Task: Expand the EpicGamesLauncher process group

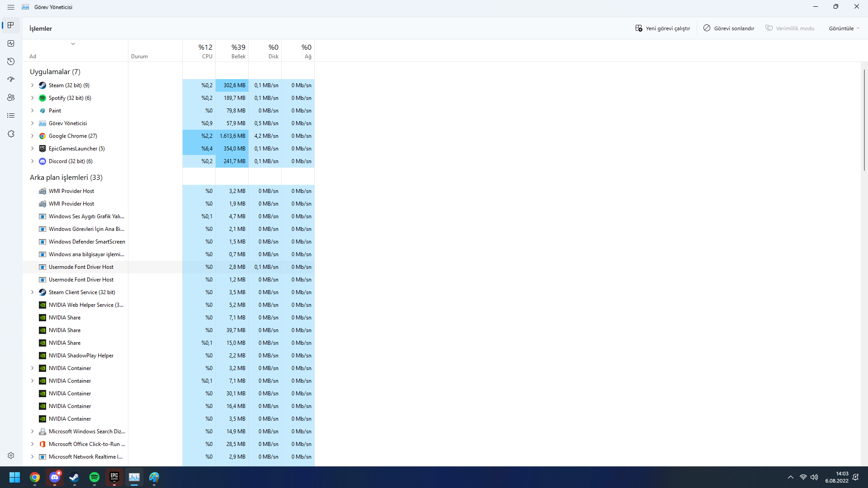Action: (32, 149)
